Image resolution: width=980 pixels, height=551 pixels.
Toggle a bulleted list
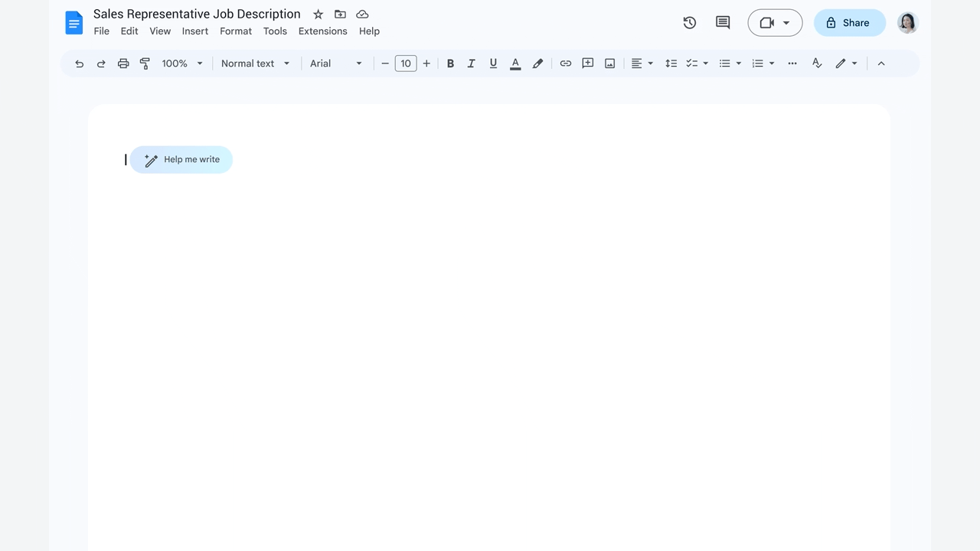coord(725,64)
